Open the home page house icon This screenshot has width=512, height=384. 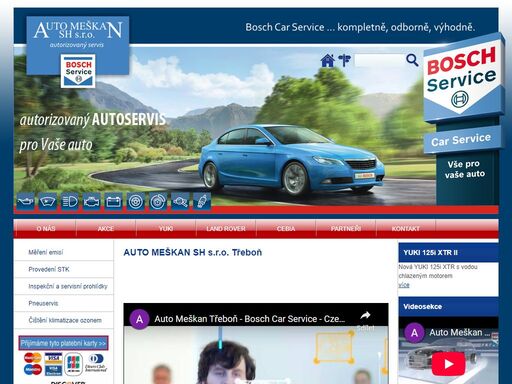327,61
